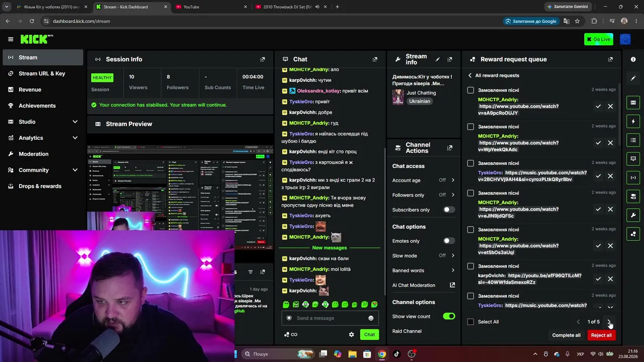This screenshot has height=362, width=644.
Task: Click Raid Channel option
Action: pyautogui.click(x=407, y=331)
